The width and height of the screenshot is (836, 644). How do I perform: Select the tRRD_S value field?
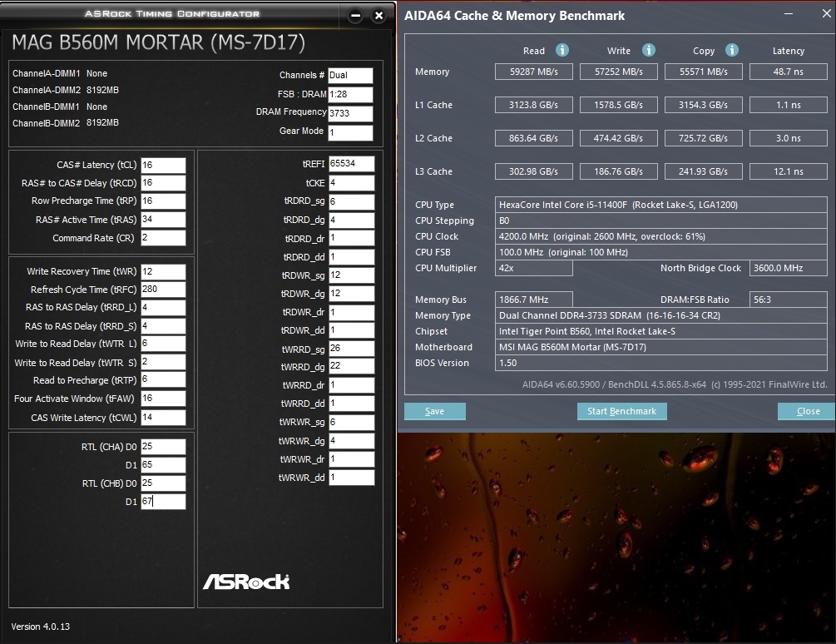click(163, 325)
